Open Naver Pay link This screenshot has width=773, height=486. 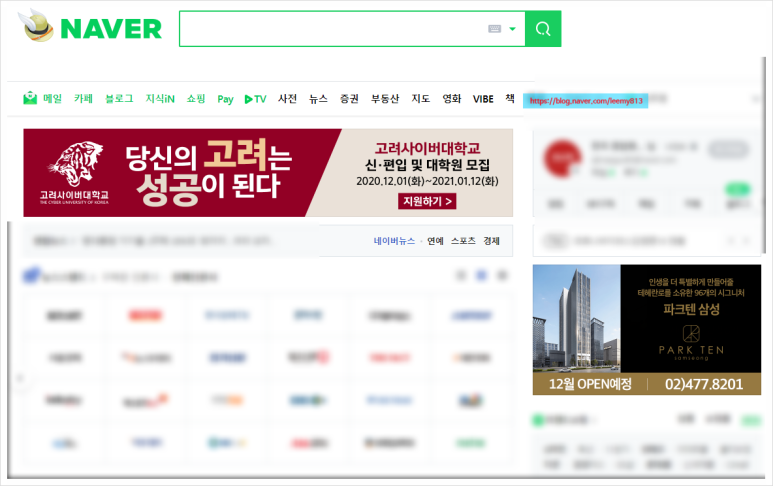[225, 99]
